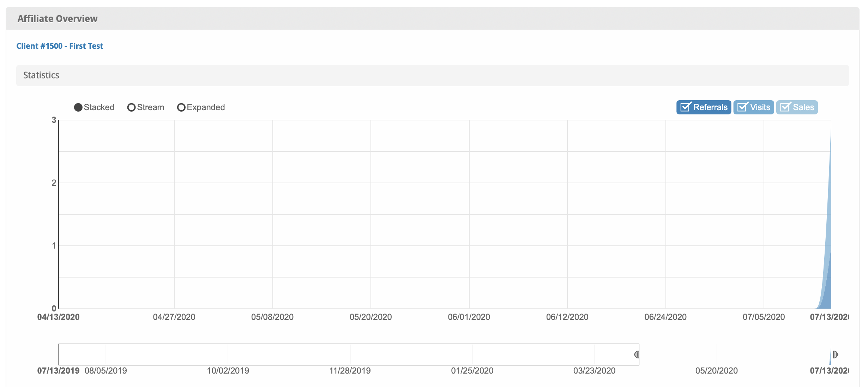Click the 04/13/2020 start date axis label
Viewport: 868px width, 387px height.
59,317
